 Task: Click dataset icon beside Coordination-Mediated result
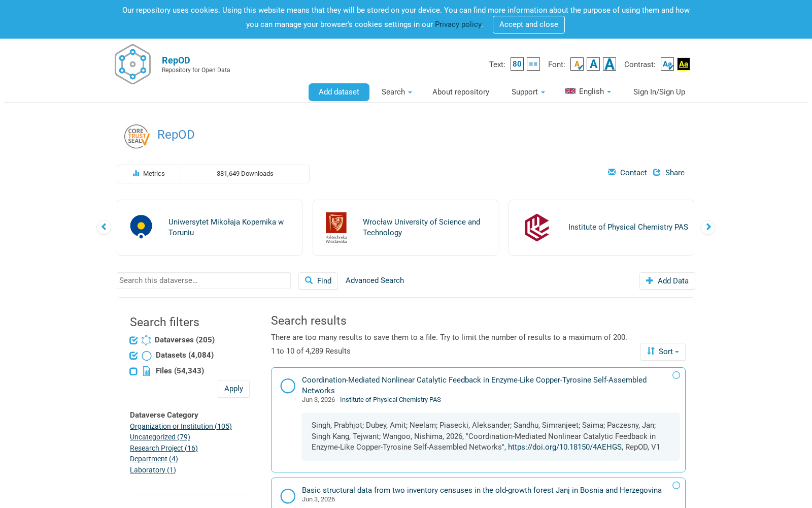[x=288, y=386]
